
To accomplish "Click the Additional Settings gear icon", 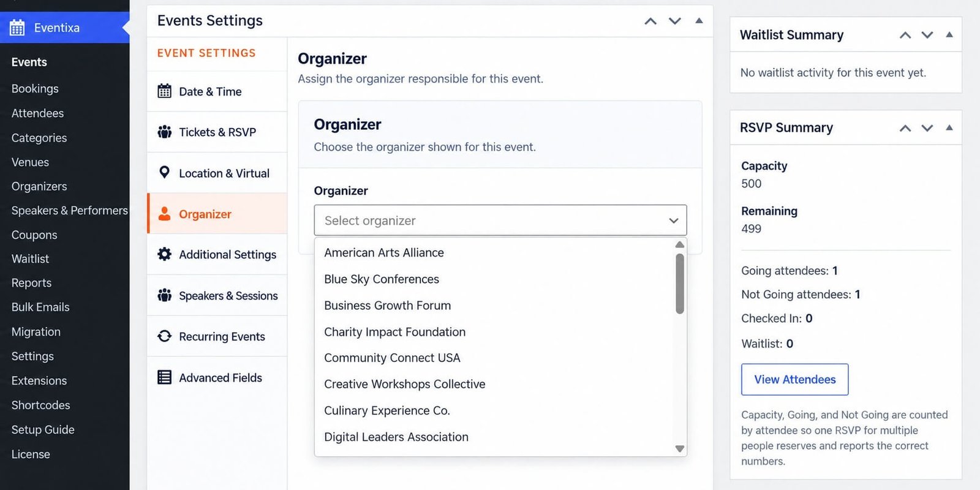I will 164,254.
